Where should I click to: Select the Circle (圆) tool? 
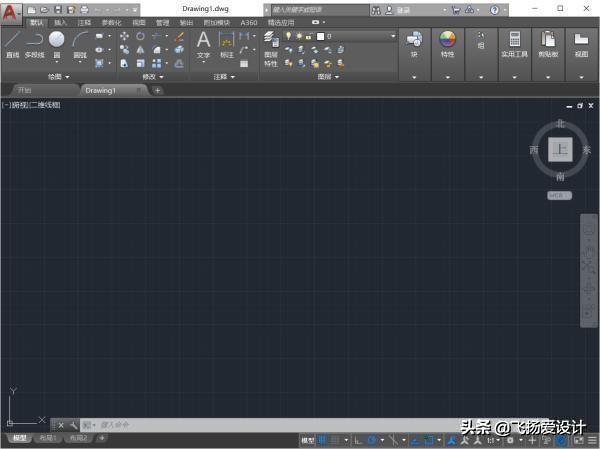point(57,45)
